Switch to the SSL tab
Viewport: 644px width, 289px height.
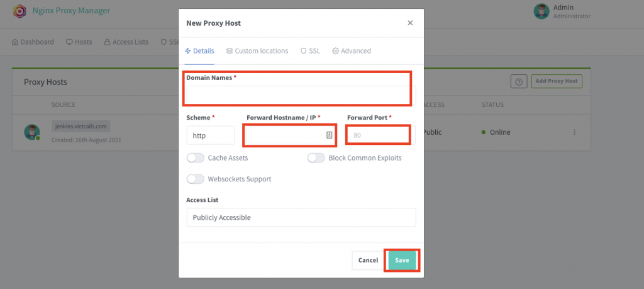(310, 51)
